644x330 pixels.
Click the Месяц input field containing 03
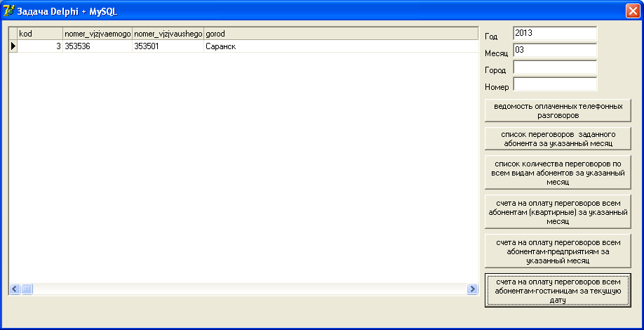(x=555, y=50)
